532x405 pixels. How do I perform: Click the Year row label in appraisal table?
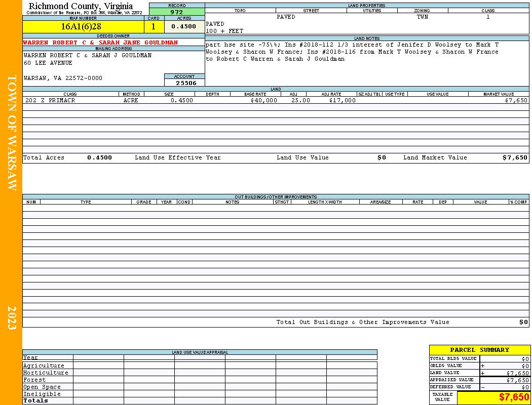(30, 357)
